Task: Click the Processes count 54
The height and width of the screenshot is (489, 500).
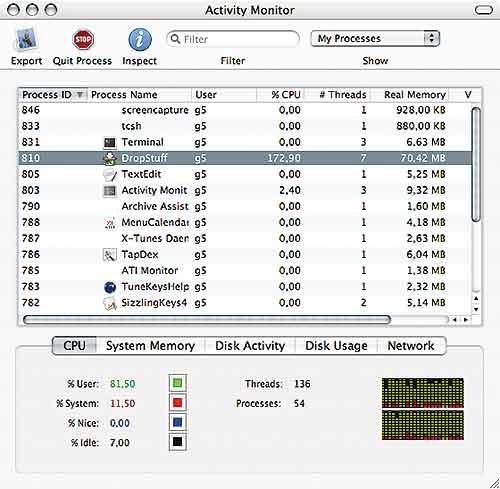Action: [299, 403]
